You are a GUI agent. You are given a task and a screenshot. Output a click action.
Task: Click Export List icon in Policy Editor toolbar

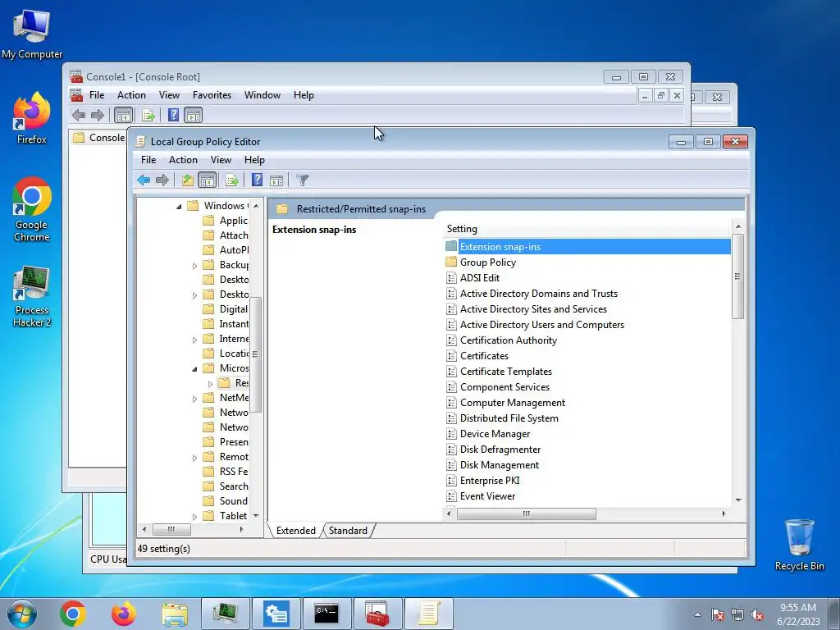232,180
